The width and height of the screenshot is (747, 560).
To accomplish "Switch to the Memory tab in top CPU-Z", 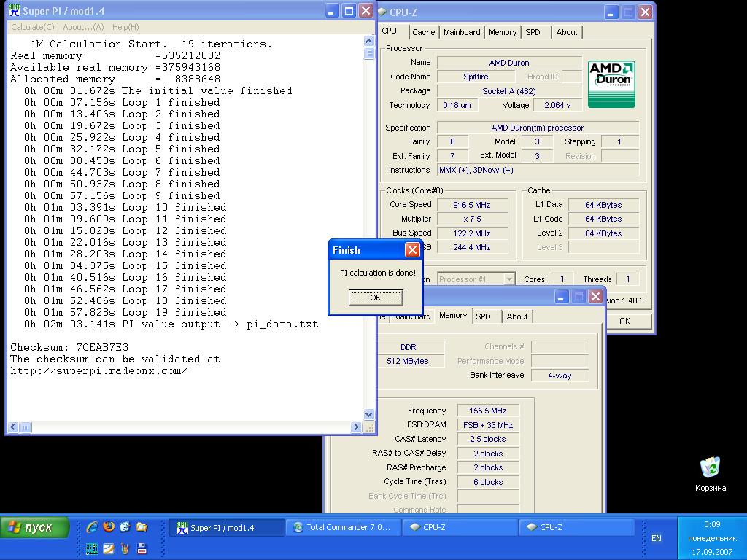I will [502, 32].
